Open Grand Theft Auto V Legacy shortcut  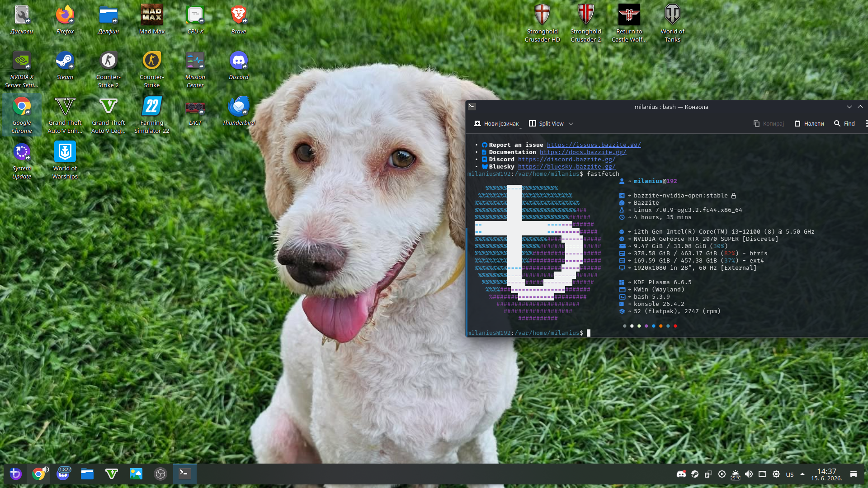(x=108, y=115)
